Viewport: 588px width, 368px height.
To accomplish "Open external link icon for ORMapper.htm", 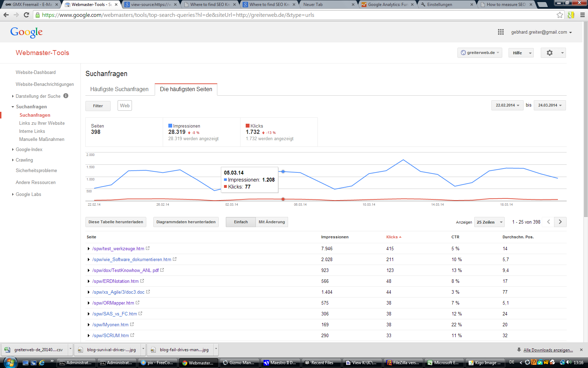I will 138,302.
